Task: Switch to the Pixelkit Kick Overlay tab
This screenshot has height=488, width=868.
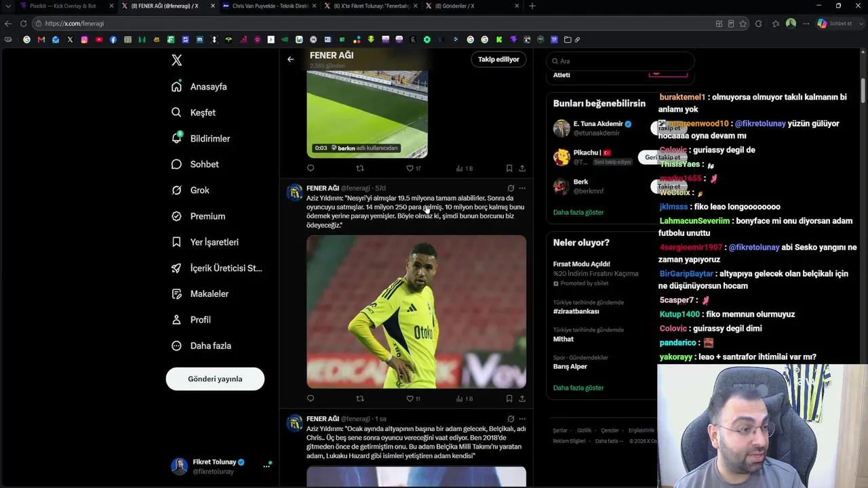Action: (x=66, y=6)
